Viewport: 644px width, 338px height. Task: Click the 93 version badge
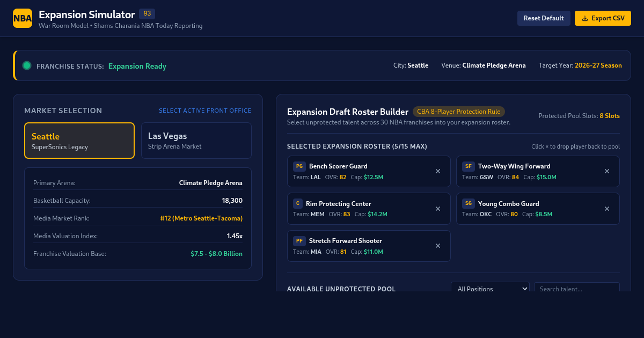point(147,13)
